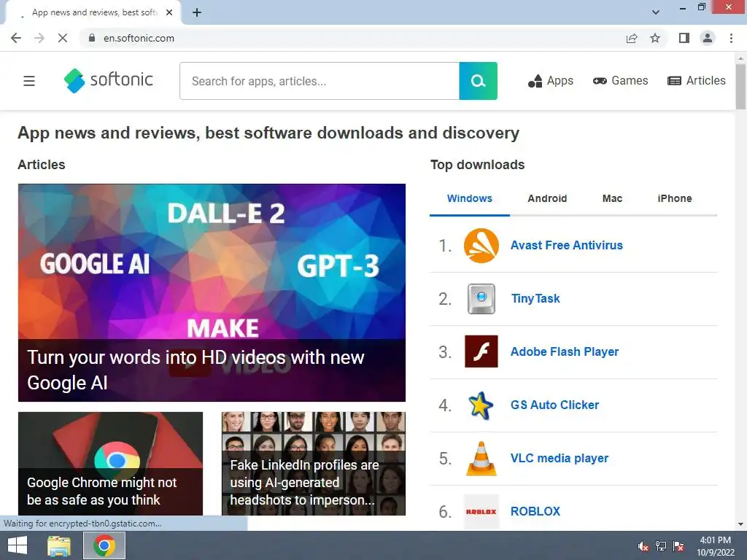Open the Fake LinkedIn profiles article
747x560 pixels.
[x=314, y=464]
